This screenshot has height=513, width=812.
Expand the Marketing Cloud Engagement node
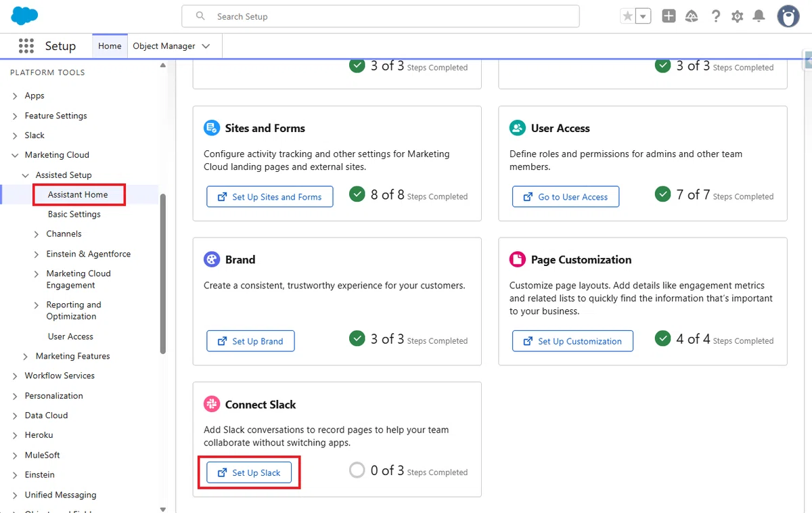coord(37,274)
